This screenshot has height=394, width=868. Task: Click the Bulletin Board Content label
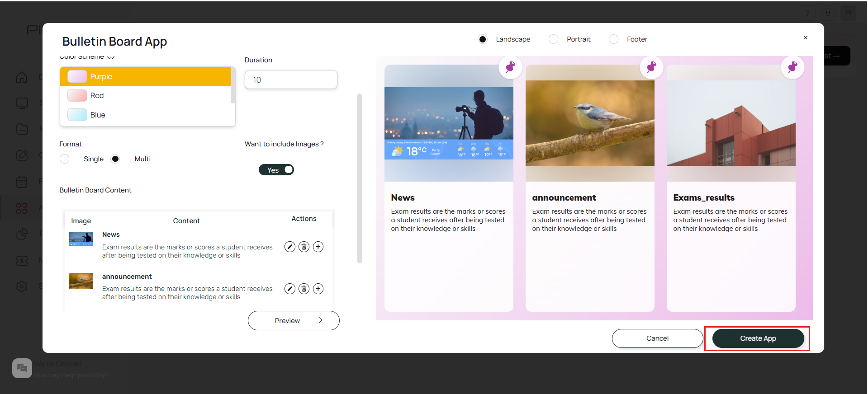tap(95, 190)
